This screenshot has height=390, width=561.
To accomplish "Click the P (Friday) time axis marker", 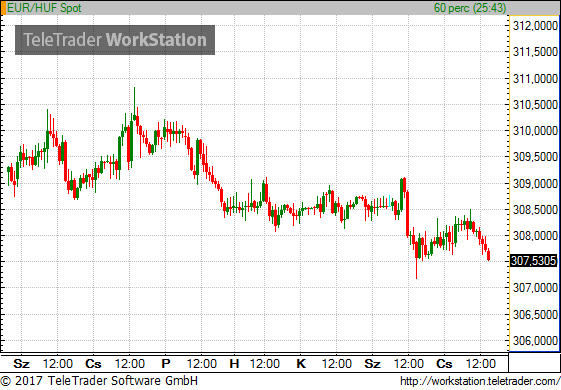I will tap(166, 364).
